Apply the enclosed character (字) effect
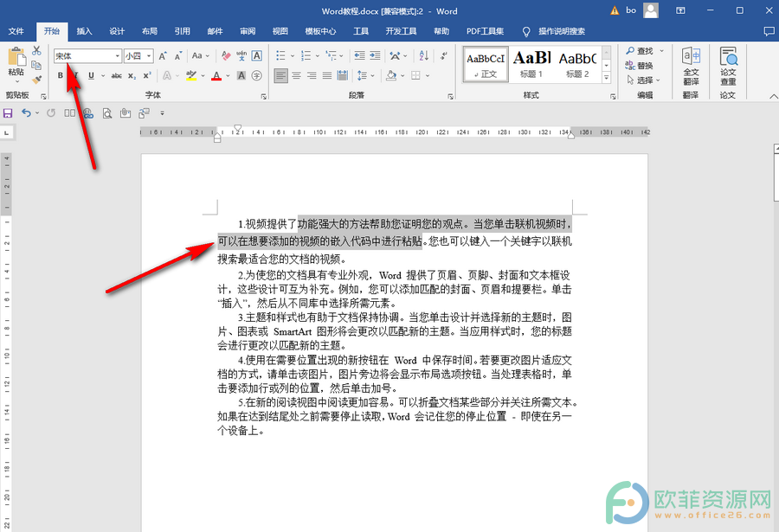 coord(257,75)
